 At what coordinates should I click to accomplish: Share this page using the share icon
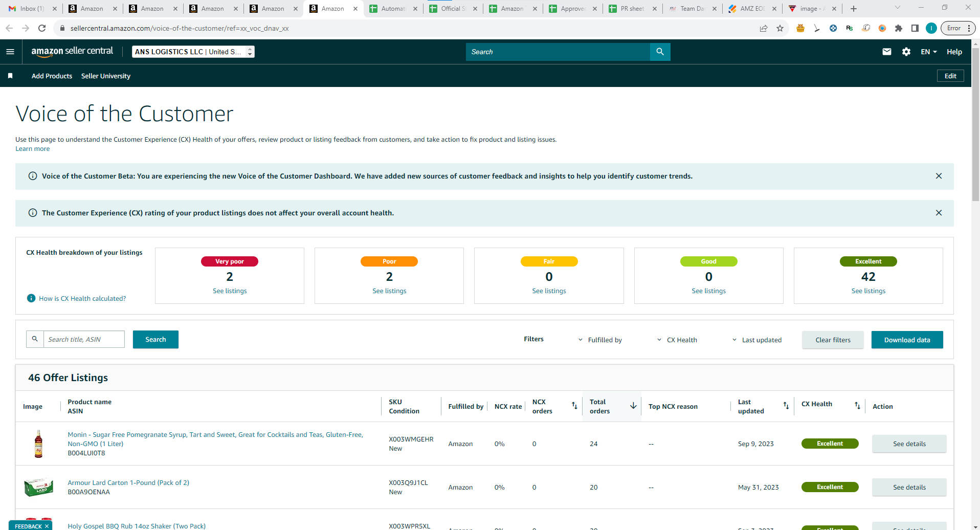click(x=764, y=28)
